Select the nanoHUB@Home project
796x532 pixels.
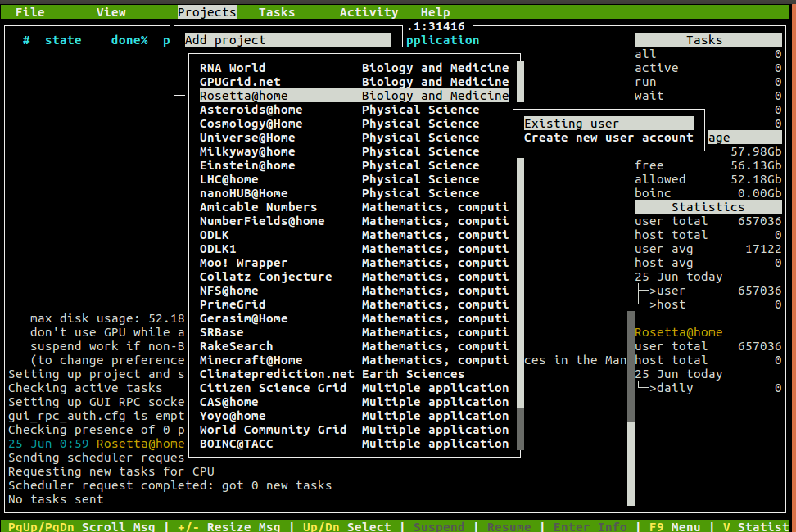point(355,193)
